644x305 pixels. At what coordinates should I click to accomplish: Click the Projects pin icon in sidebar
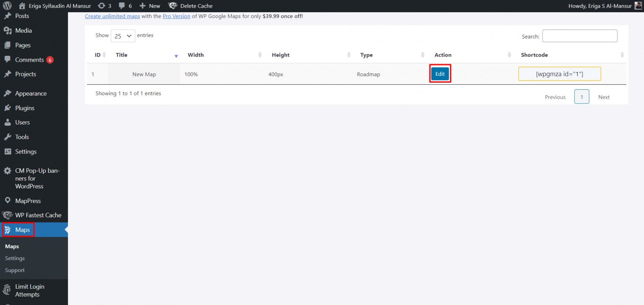(8, 74)
